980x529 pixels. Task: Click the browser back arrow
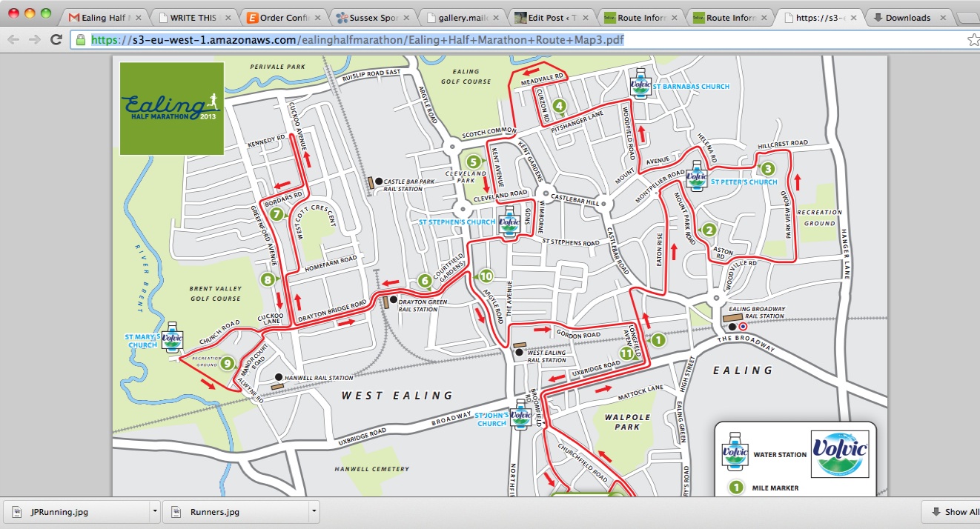click(x=13, y=40)
